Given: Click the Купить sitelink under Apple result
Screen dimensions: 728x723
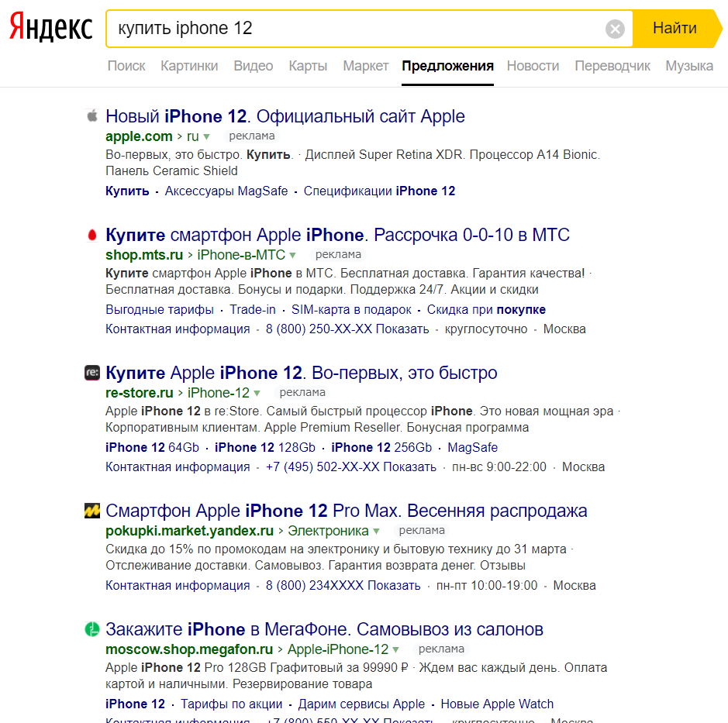Looking at the screenshot, I should pos(127,191).
